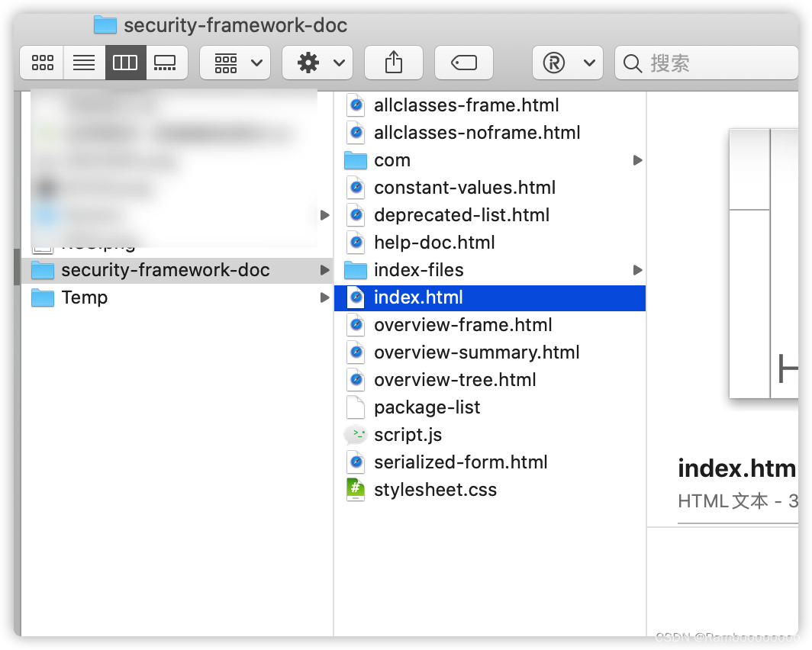Click the index.htm preview title text

(x=737, y=468)
